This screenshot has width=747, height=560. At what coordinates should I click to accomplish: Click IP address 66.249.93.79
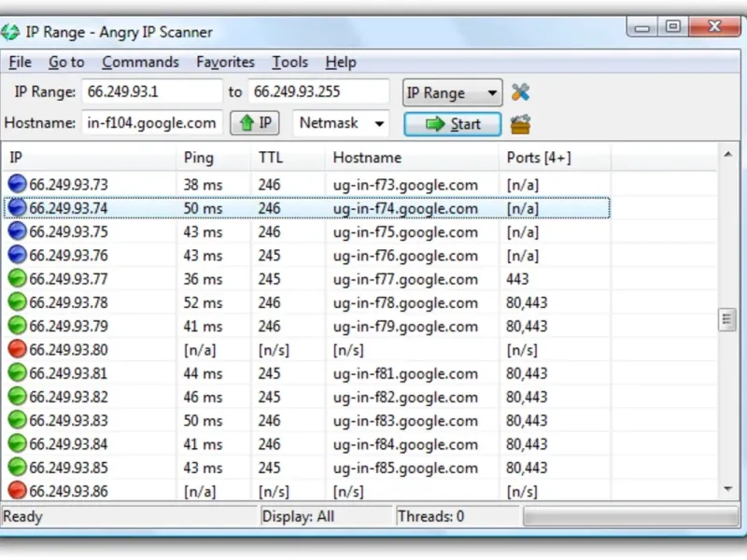tap(68, 326)
